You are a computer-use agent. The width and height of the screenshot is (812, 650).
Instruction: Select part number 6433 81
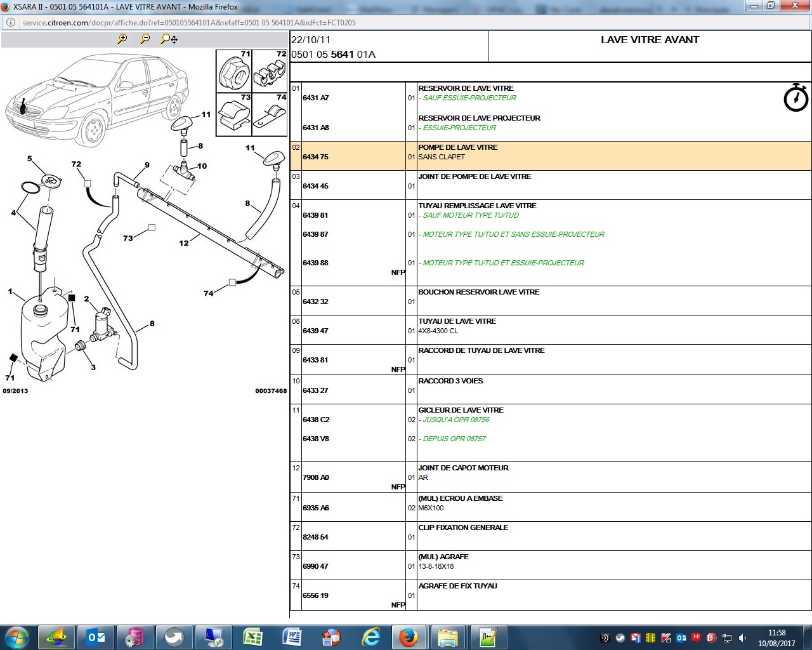point(315,360)
